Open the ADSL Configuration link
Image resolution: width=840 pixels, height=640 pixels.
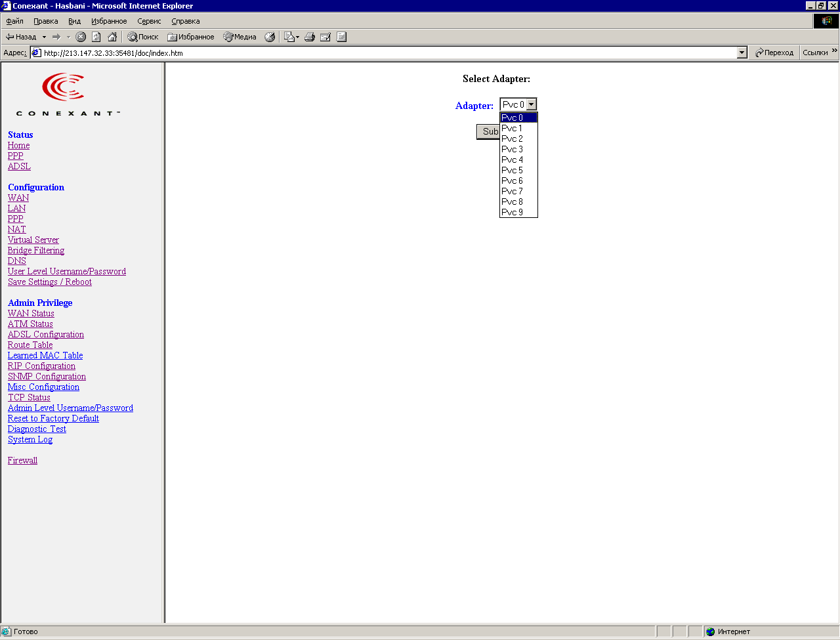coord(46,334)
